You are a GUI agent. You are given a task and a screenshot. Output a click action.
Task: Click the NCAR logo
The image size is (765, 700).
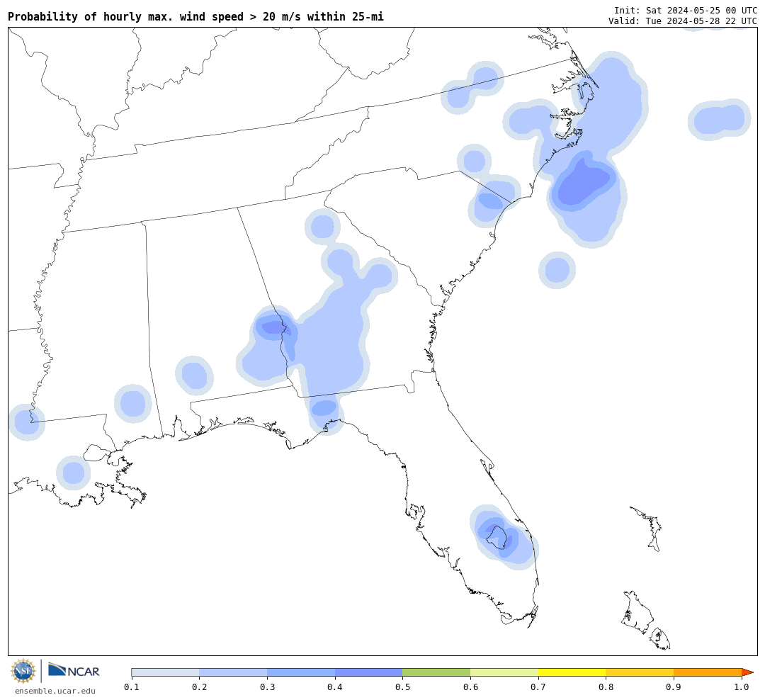(74, 671)
